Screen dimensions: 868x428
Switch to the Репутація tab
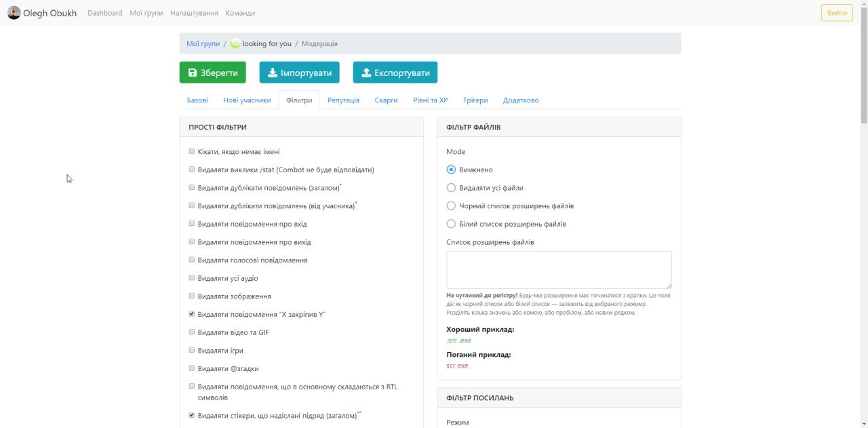[343, 100]
